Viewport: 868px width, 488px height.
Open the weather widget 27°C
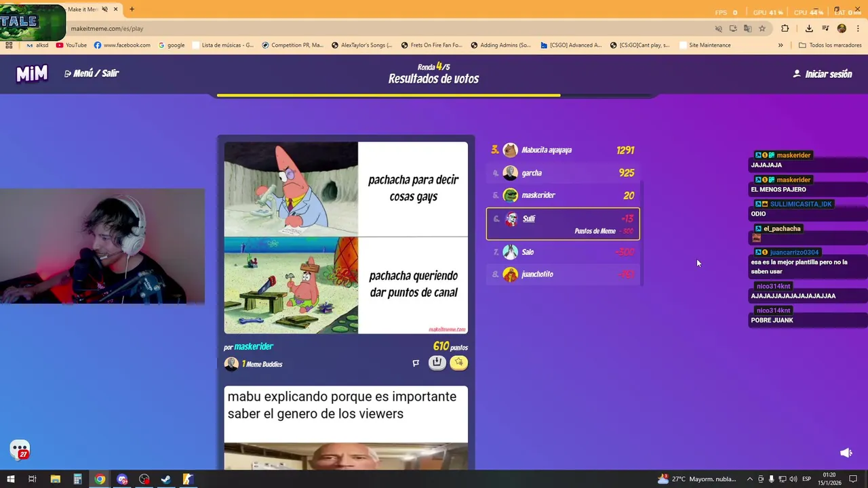(x=696, y=479)
